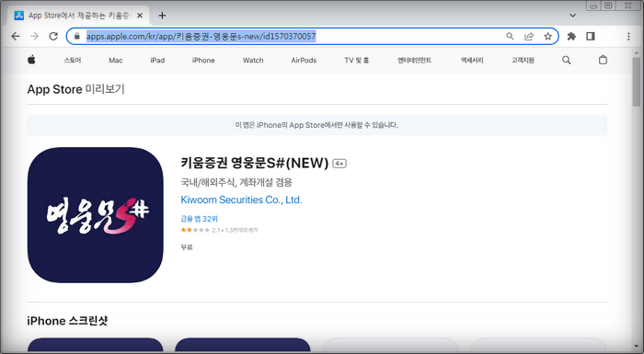The height and width of the screenshot is (354, 644).
Task: Reload the current page
Action: [x=53, y=36]
